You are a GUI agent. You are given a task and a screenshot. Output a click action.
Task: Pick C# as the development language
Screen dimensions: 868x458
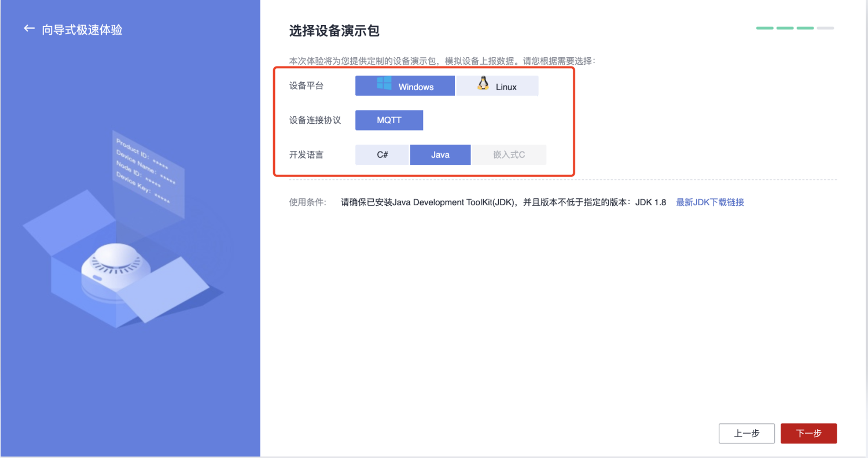(382, 155)
